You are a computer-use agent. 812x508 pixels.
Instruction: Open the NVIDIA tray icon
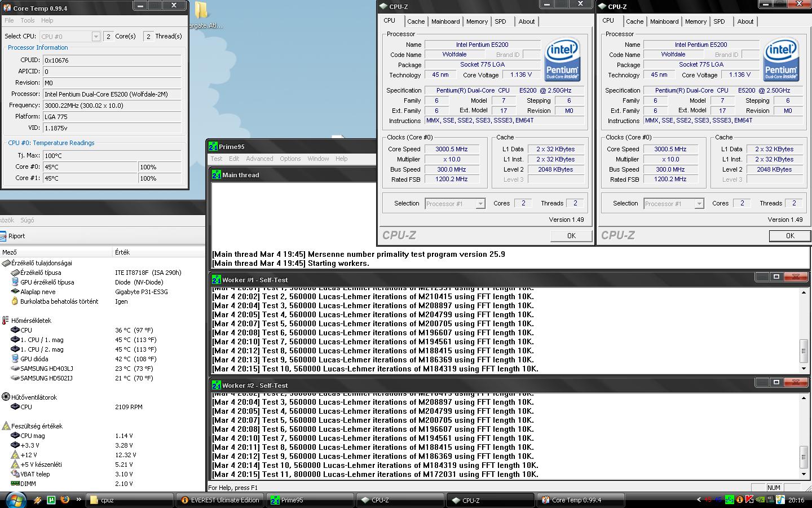(760, 500)
